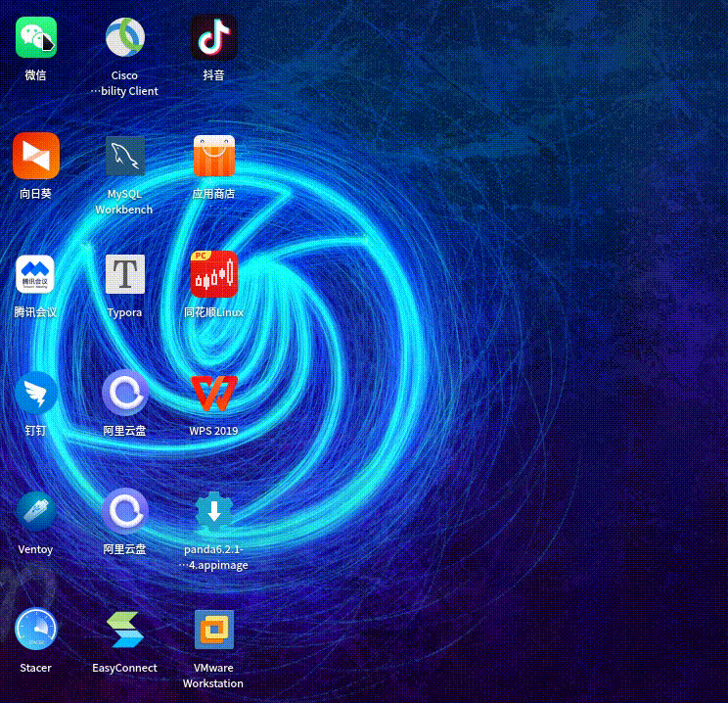728x703 pixels.
Task: Launch the Ventoy USB icon
Action: coord(36,511)
